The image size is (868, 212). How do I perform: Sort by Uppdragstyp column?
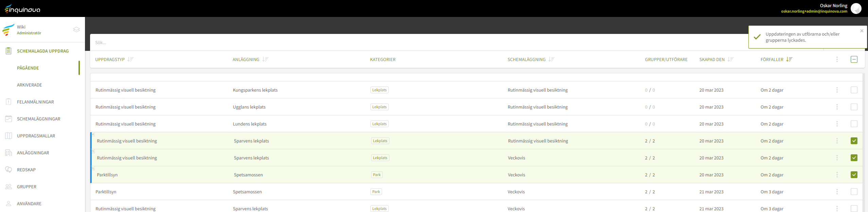tap(131, 59)
